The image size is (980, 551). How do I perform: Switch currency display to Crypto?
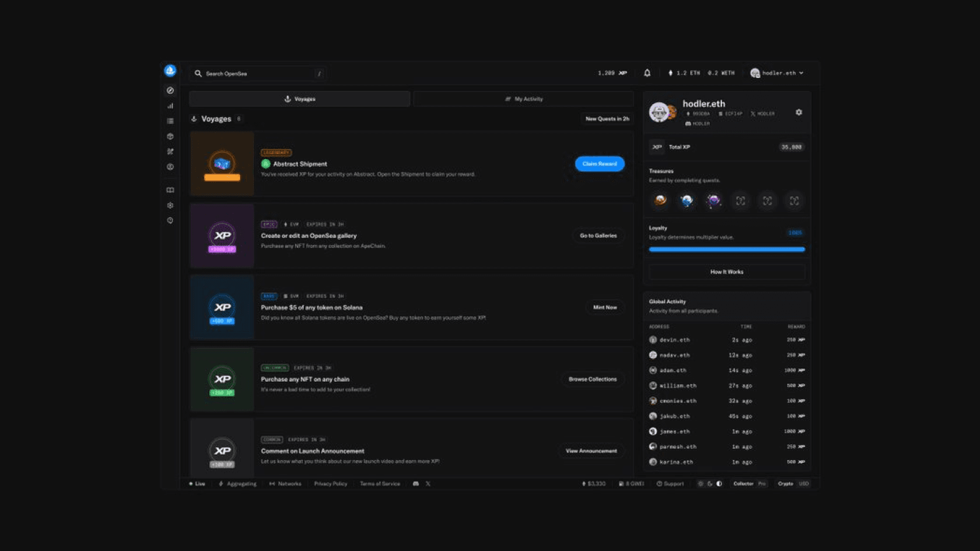pos(785,483)
